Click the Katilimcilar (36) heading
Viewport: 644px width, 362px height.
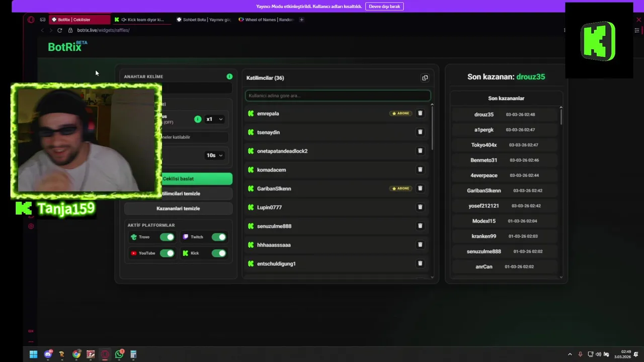click(x=265, y=78)
